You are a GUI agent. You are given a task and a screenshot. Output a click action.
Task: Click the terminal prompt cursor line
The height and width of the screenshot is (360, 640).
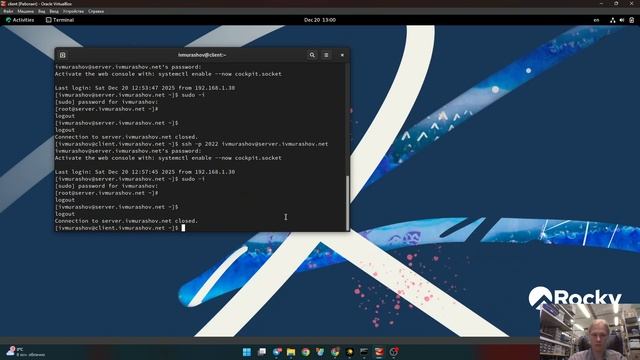(120, 228)
